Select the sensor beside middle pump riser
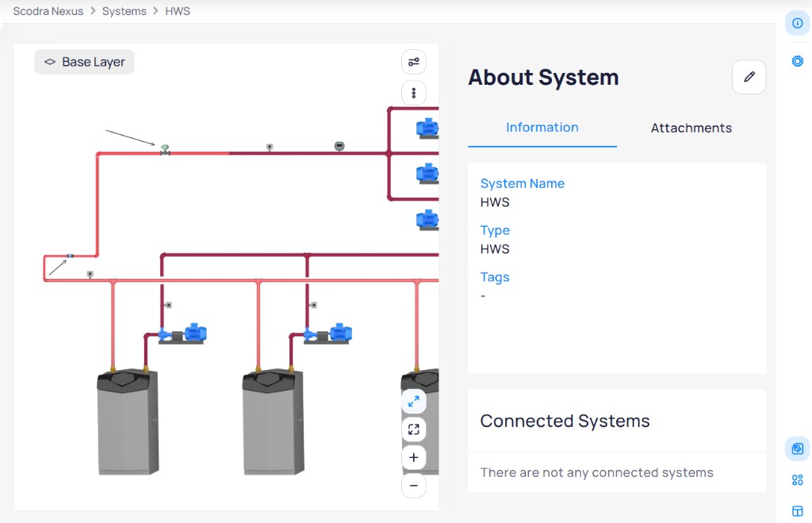812x523 pixels. click(313, 305)
